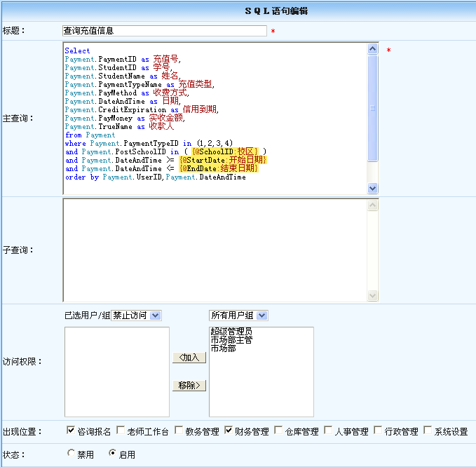Screen dimensions: 476x467
Task: Uncheck the 咨询报名 checkbox
Action: [x=70, y=431]
